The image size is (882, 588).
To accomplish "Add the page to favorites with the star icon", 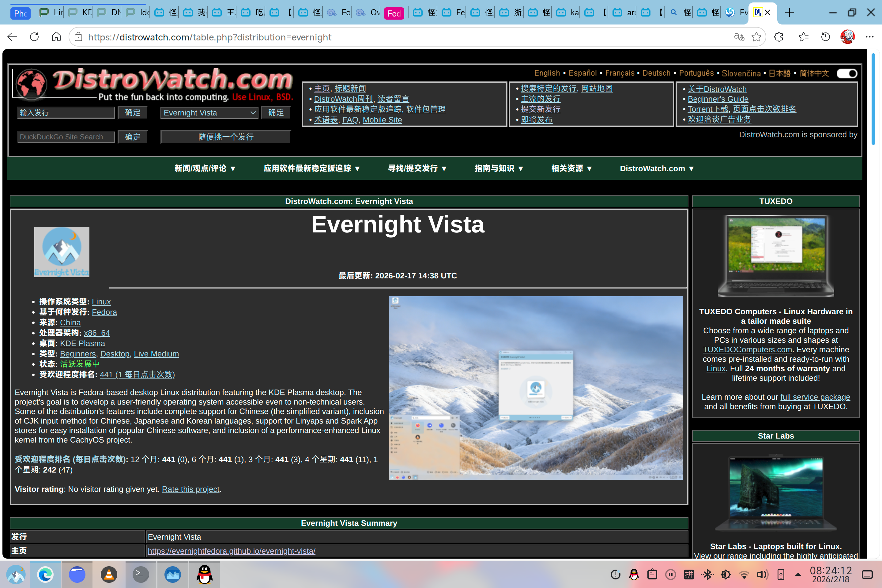I will click(x=756, y=37).
